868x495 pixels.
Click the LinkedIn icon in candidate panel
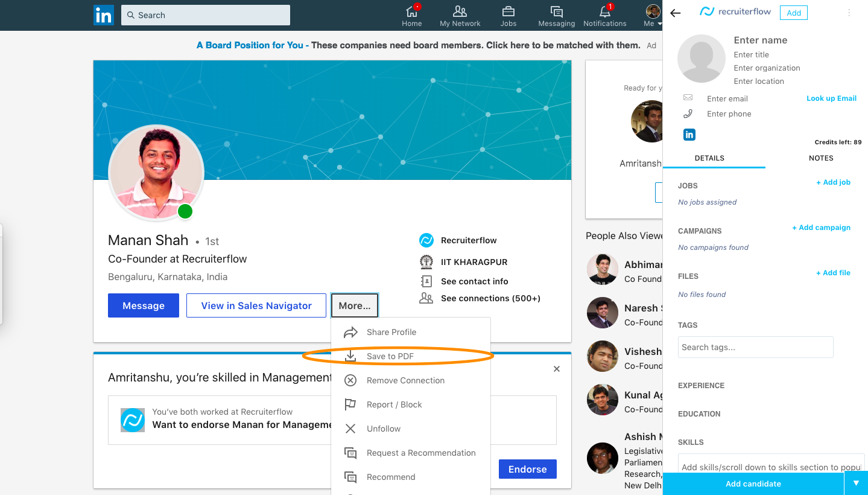(689, 135)
